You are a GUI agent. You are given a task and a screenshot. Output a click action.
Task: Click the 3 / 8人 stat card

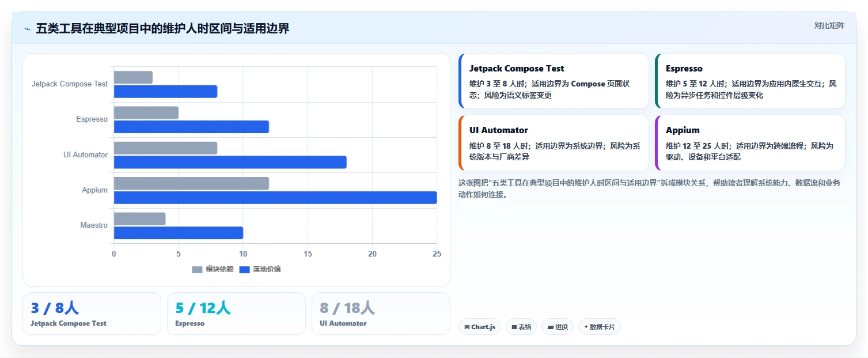click(x=92, y=314)
